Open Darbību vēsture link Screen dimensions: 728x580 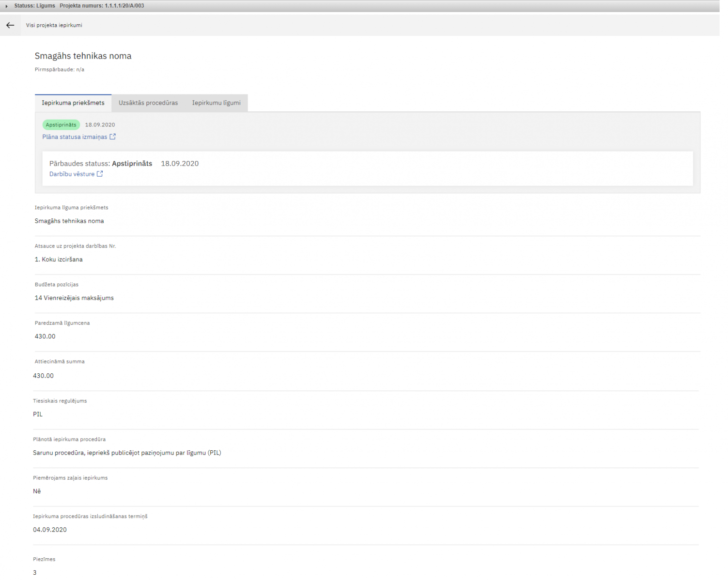(x=72, y=174)
